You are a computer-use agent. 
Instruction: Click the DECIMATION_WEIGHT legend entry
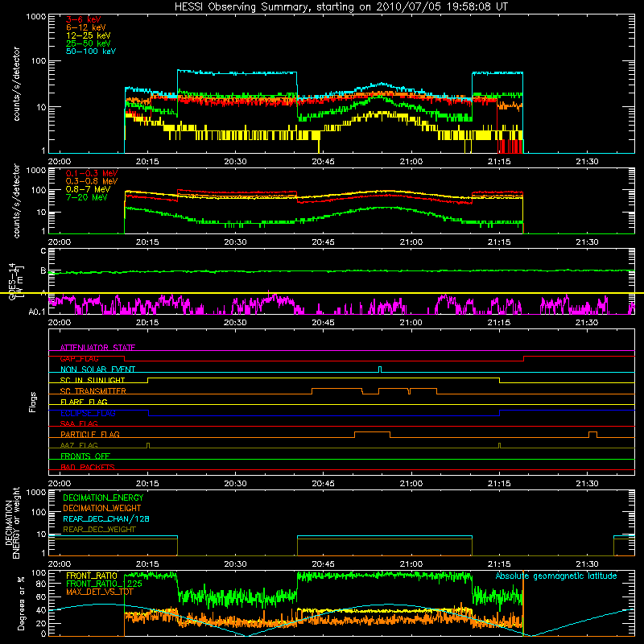point(102,508)
